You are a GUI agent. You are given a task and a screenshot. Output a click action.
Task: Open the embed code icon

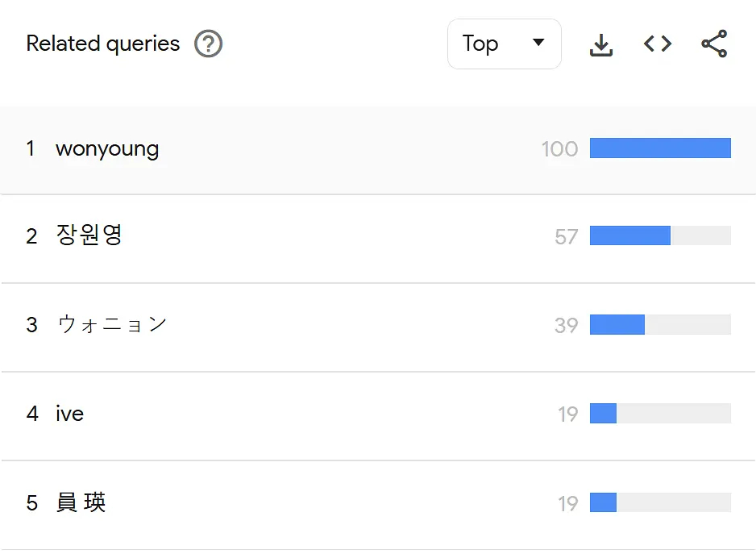[x=658, y=44]
